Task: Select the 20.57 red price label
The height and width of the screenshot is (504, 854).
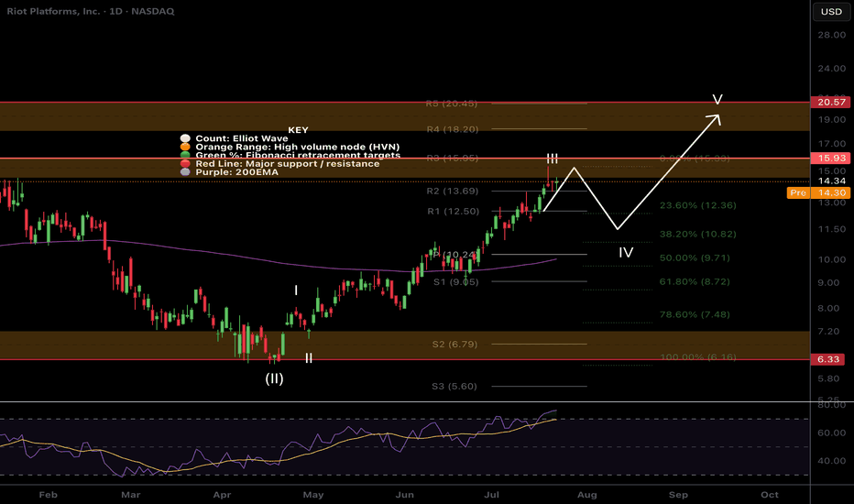Action: [831, 102]
